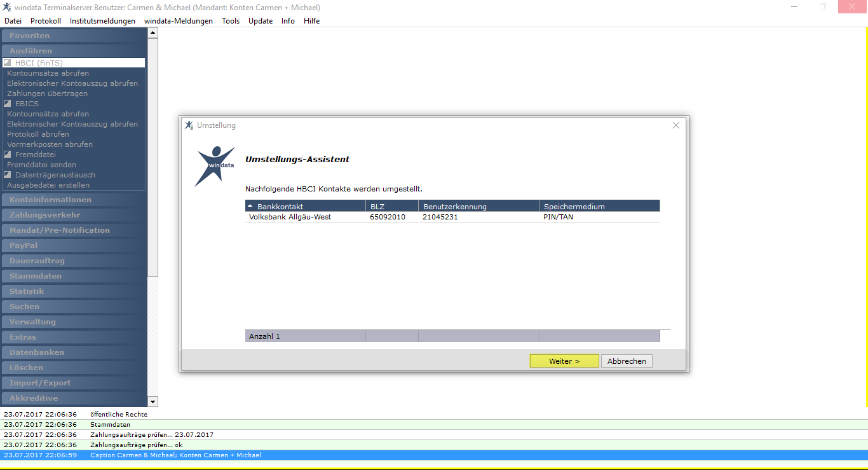
Task: Expand the Zahlungsverkehr sidebar section
Action: coord(74,215)
